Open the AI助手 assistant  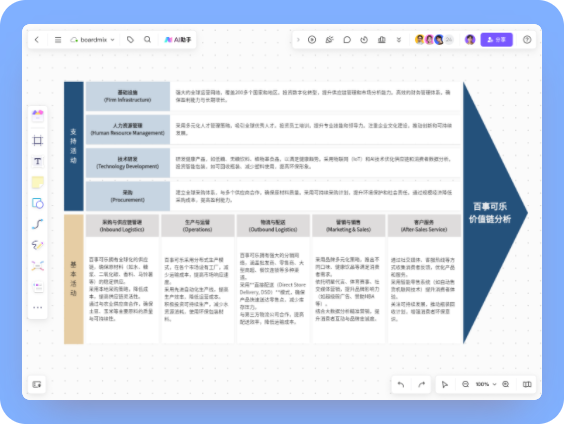point(178,40)
